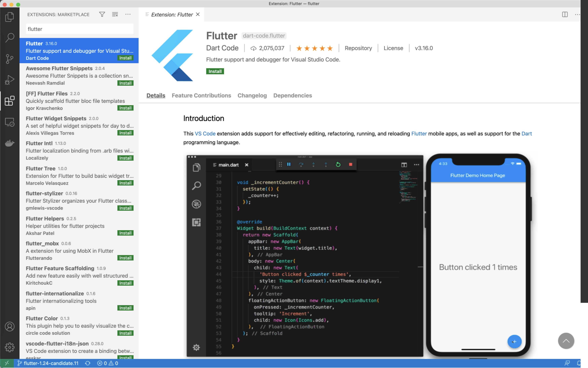The width and height of the screenshot is (588, 368).
Task: Install Flutter Color extension
Action: (125, 333)
